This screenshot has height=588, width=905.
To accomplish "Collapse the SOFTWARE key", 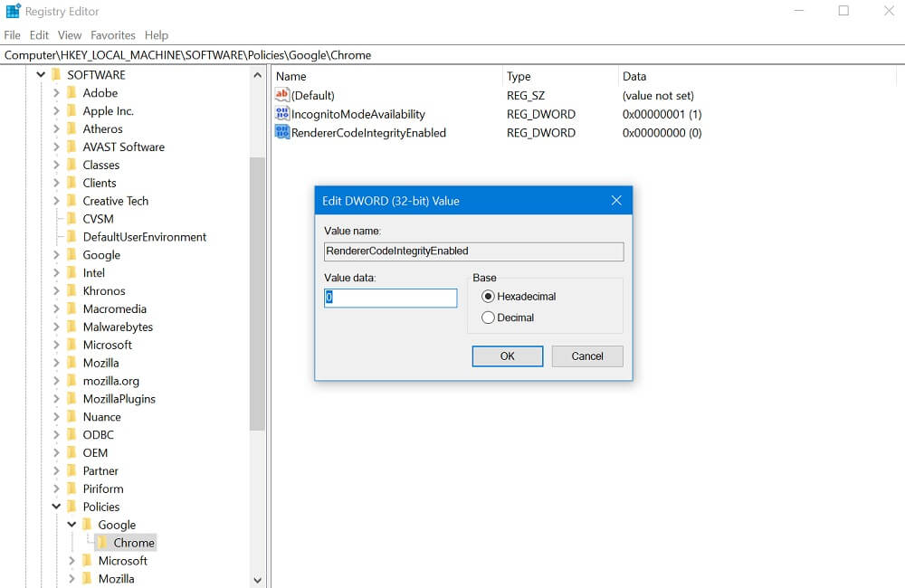I will [x=41, y=74].
